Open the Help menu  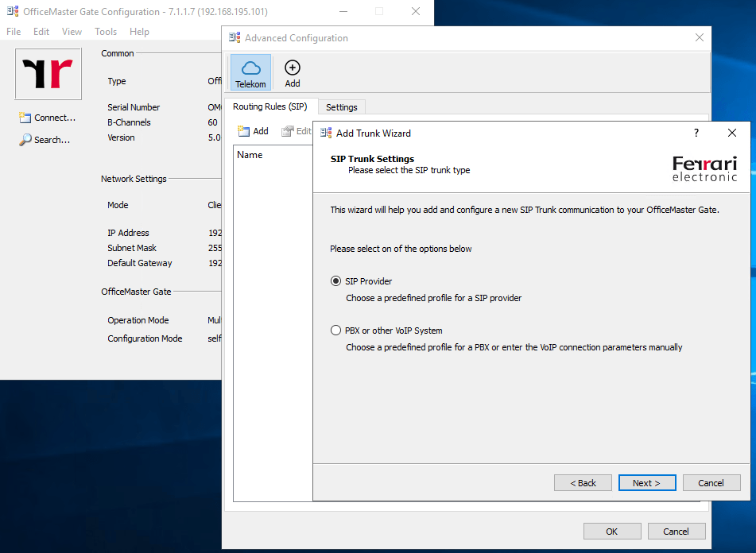tap(139, 31)
